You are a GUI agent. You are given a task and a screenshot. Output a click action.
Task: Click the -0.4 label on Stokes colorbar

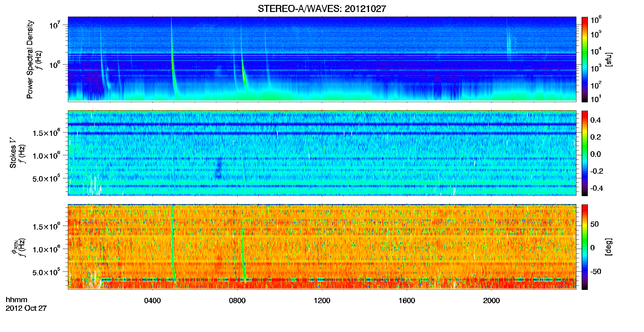coord(597,188)
